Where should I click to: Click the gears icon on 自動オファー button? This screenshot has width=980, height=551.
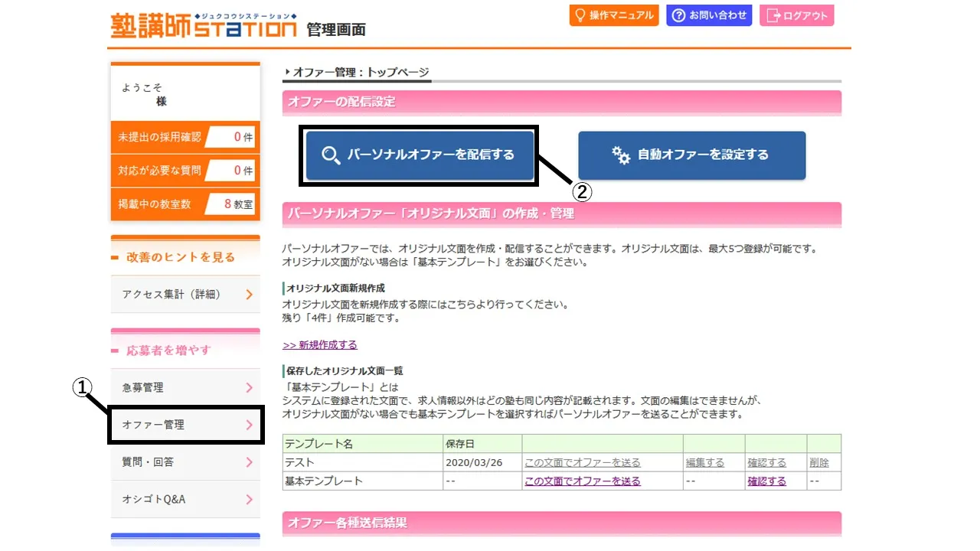coord(621,155)
